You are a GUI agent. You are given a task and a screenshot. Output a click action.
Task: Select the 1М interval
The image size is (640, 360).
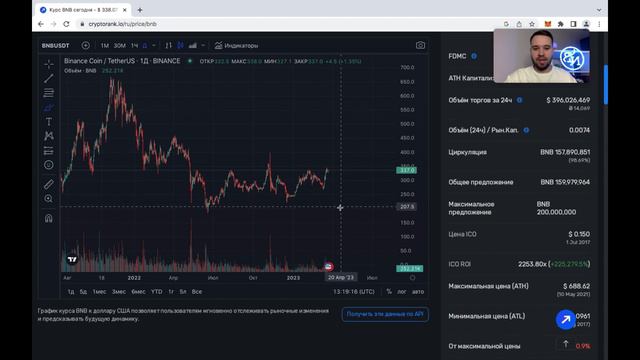pyautogui.click(x=105, y=45)
